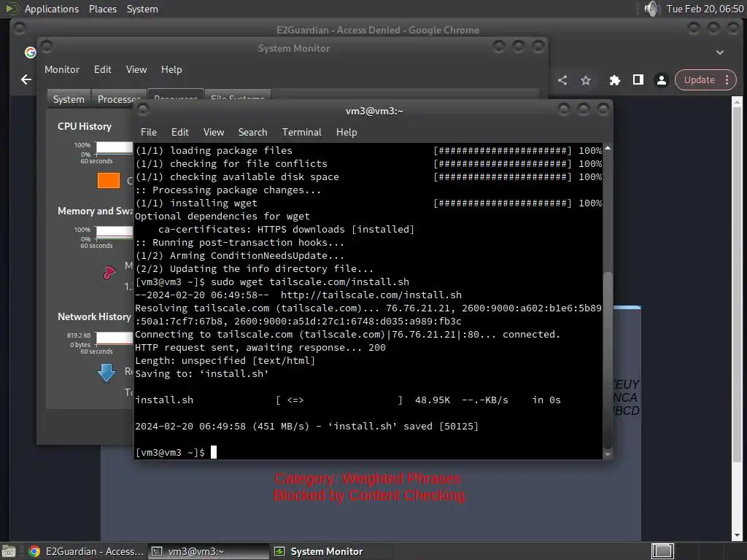Click the network history graph area

tap(115, 338)
